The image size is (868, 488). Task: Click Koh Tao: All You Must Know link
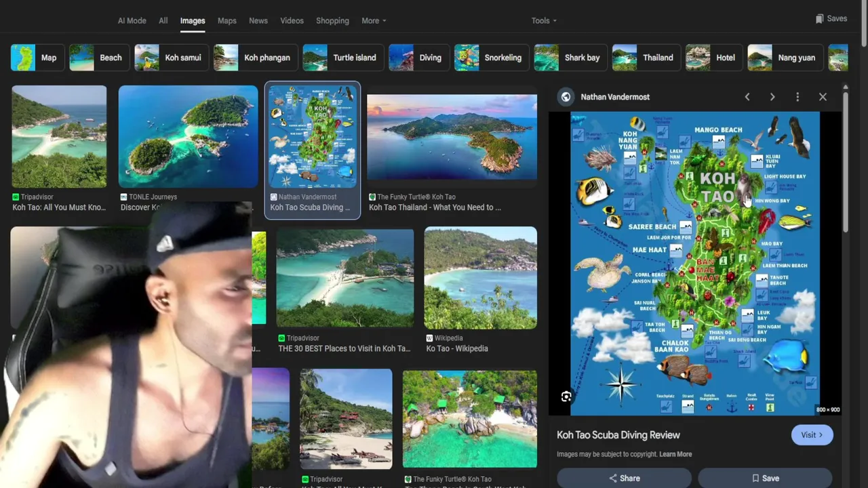[59, 207]
